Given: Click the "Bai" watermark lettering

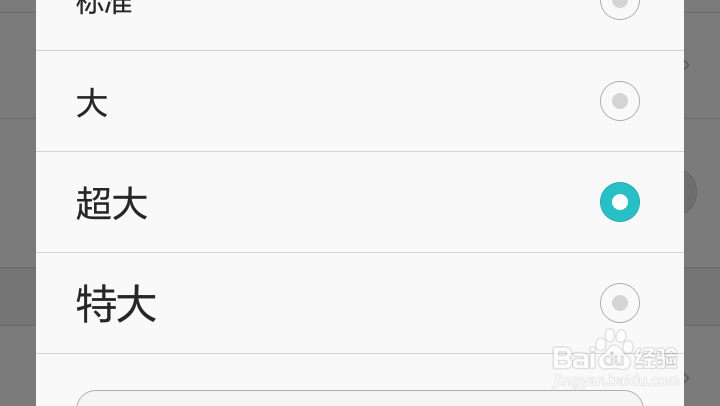Looking at the screenshot, I should click(x=576, y=358).
